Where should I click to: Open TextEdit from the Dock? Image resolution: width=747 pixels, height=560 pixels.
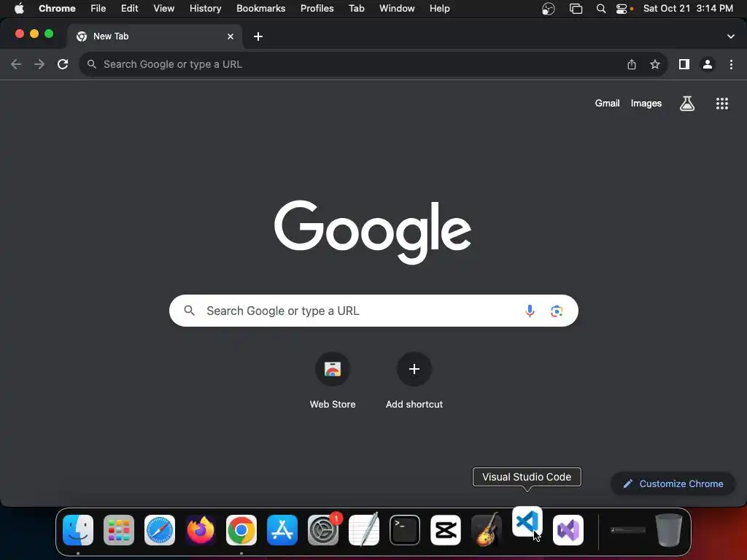(x=364, y=530)
